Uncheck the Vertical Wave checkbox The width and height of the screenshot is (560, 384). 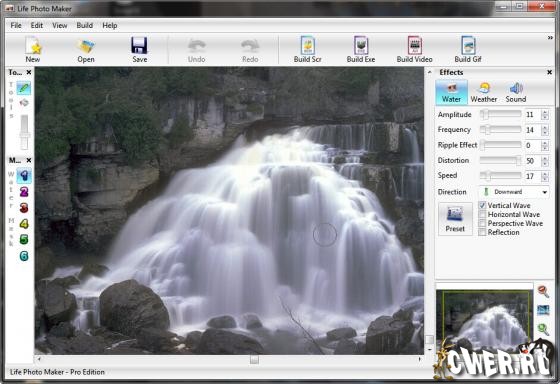pyautogui.click(x=482, y=205)
